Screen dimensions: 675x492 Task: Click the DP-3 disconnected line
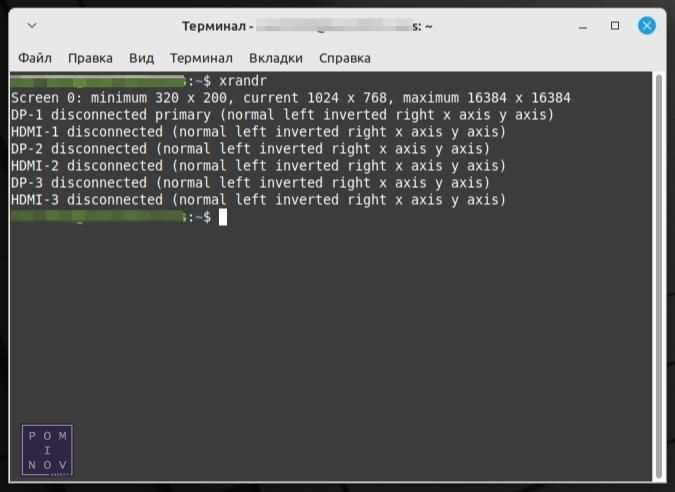click(x=251, y=183)
